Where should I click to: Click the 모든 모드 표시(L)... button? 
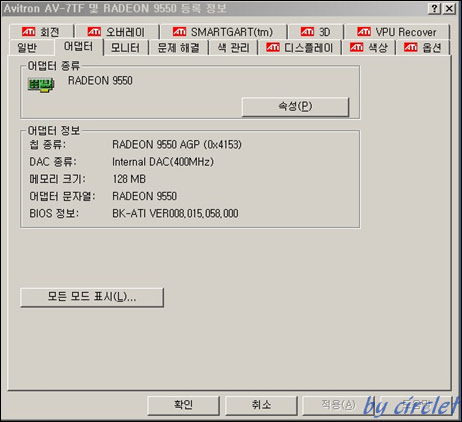tap(92, 297)
